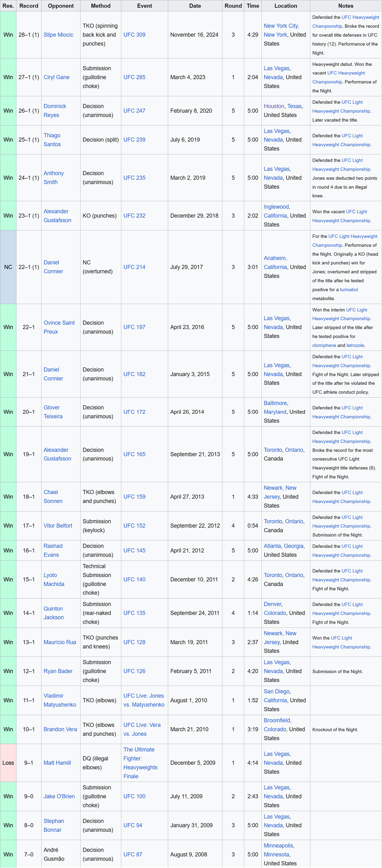This screenshot has height=868, width=382.
Task: Open the New York City, New York link
Action: click(x=281, y=30)
